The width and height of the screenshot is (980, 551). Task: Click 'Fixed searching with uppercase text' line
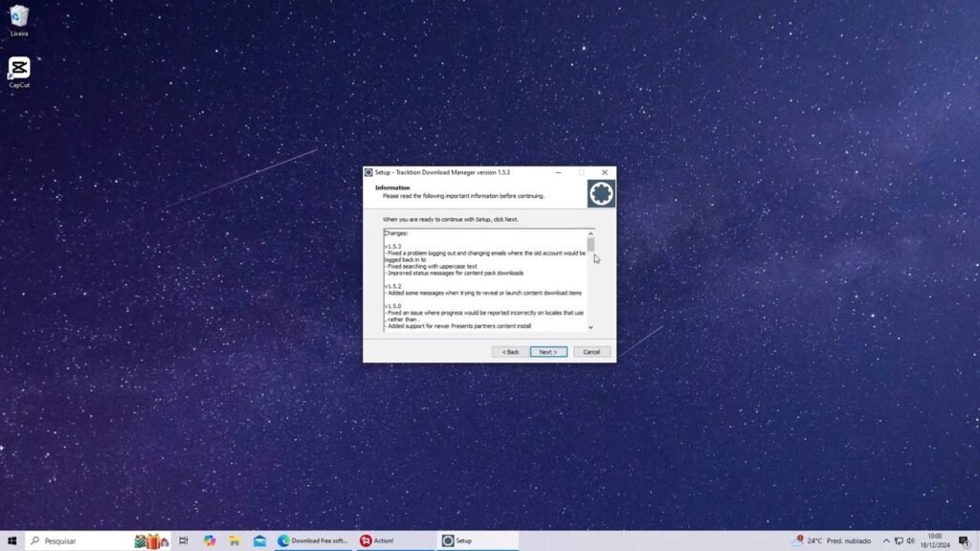point(431,266)
